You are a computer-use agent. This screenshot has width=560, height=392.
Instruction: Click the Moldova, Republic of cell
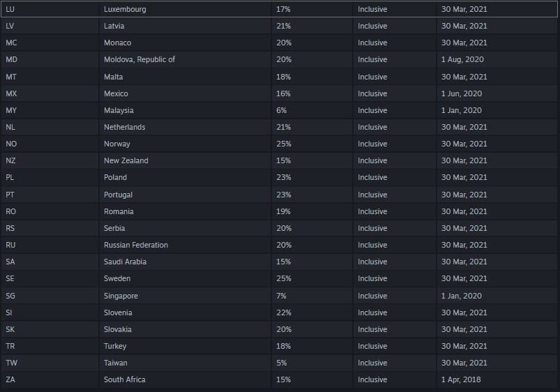coord(185,60)
